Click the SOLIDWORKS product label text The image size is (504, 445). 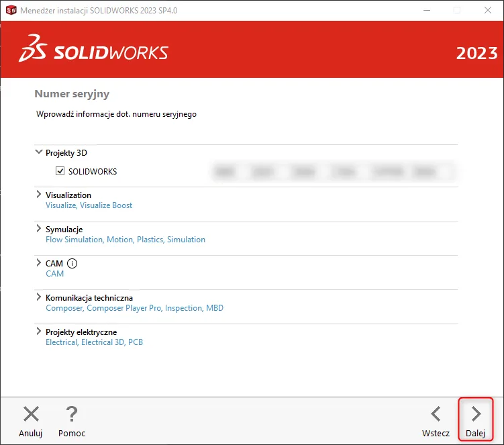[93, 172]
